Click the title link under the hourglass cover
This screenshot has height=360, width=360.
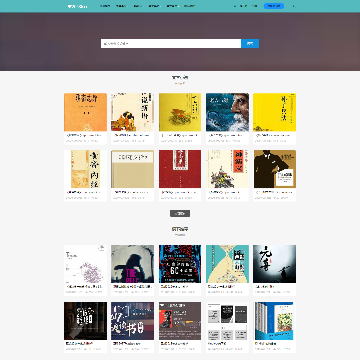click(222, 286)
